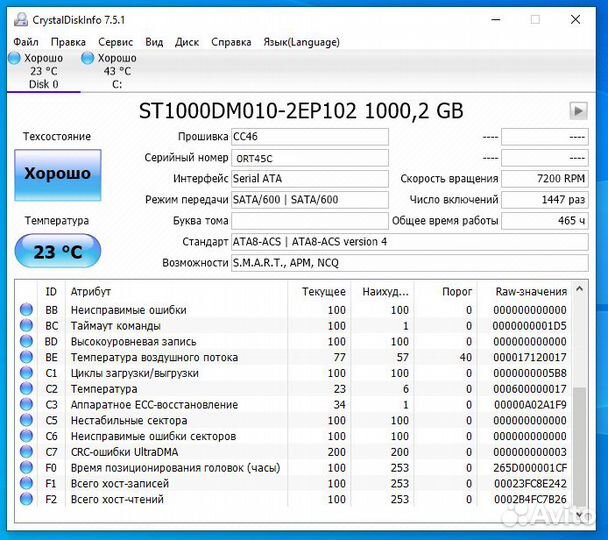This screenshot has height=540, width=608.
Task: Click the next disk arrow button
Action: 578,111
